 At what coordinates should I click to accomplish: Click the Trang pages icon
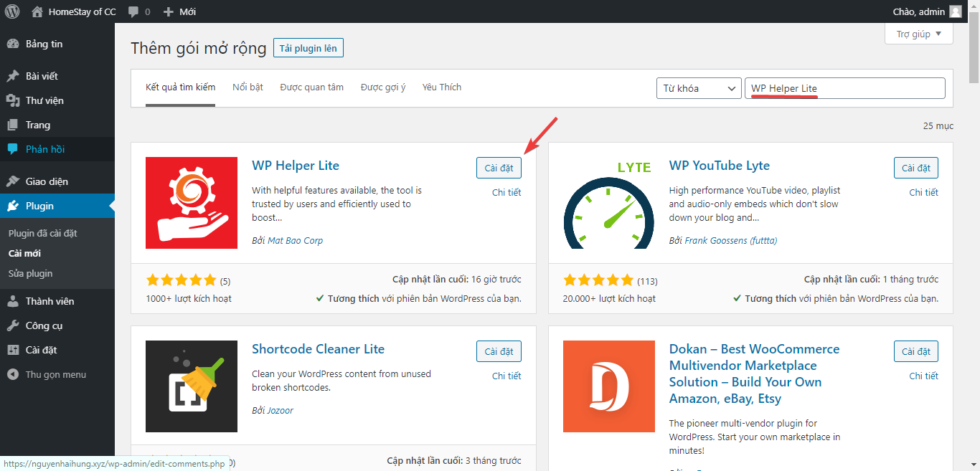point(13,125)
